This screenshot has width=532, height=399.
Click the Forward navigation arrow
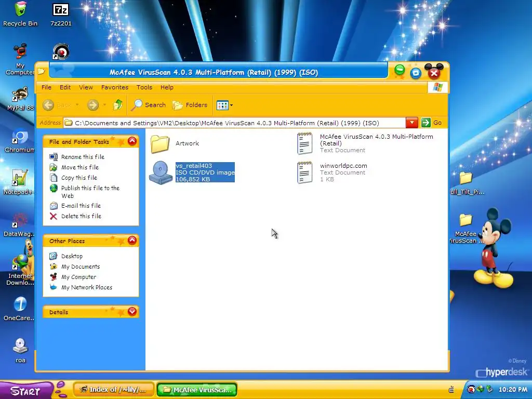pos(92,105)
